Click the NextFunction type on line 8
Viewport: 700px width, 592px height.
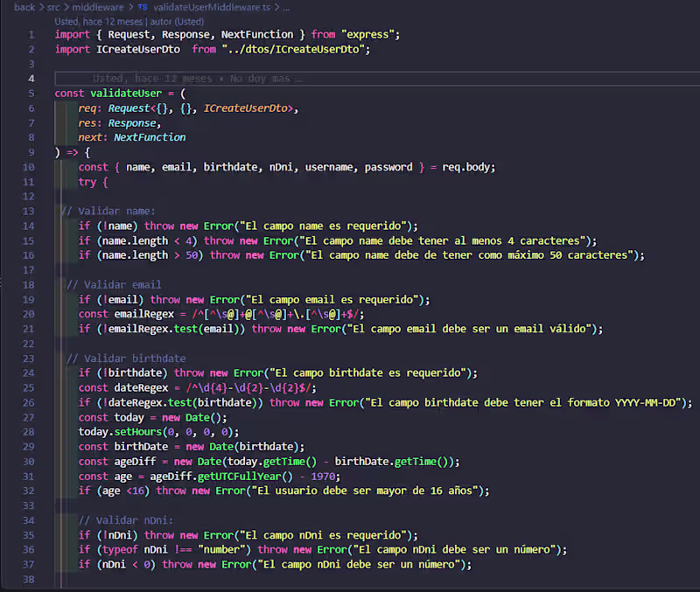(x=150, y=137)
